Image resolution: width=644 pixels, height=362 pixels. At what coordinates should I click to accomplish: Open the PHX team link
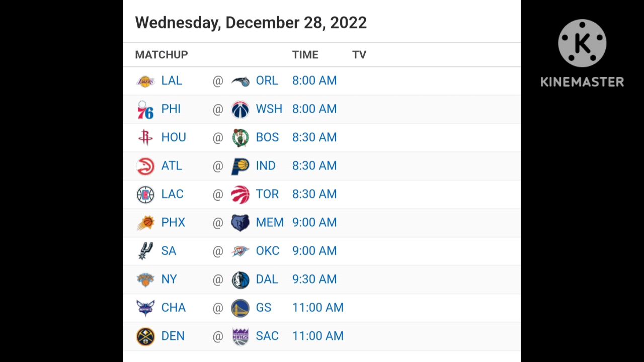tap(173, 222)
